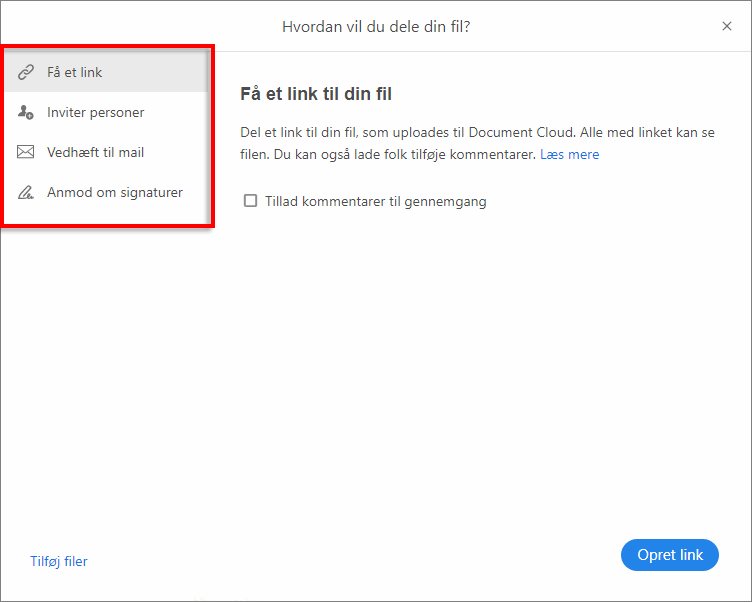This screenshot has height=602, width=752.
Task: Open the "Vedhæft til mail" option
Action: (x=96, y=153)
